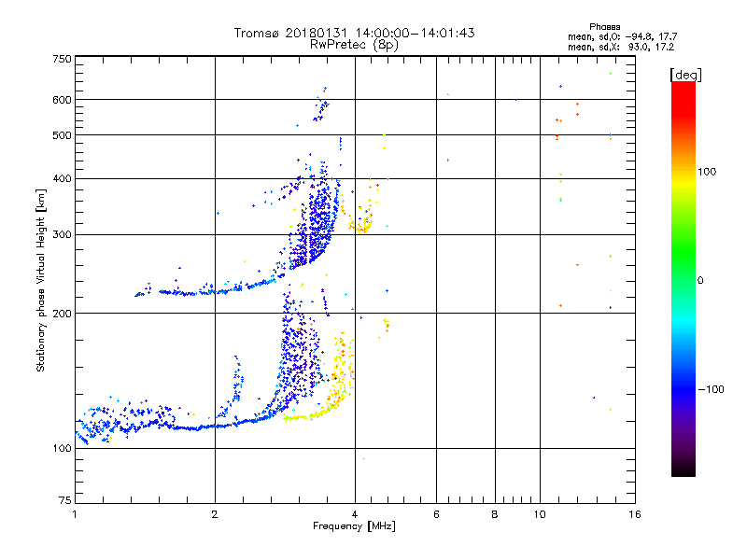Click the y-axis tick label '400'

coord(62,178)
